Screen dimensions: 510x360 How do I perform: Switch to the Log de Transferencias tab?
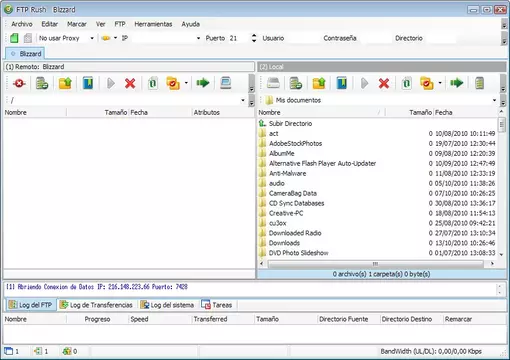(x=96, y=305)
